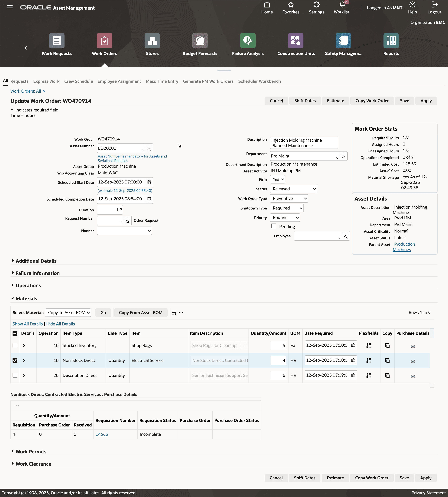Uncheck the Non-Stock Direct material row

point(15,360)
